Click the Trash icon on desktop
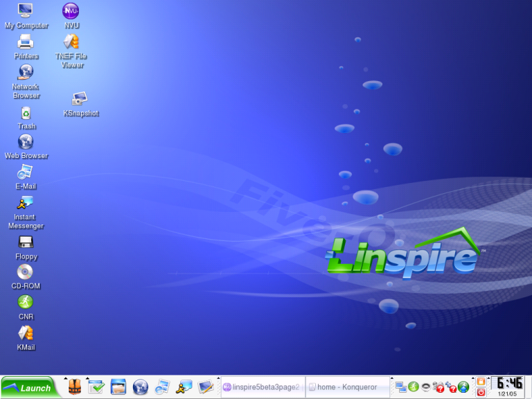 coord(26,113)
